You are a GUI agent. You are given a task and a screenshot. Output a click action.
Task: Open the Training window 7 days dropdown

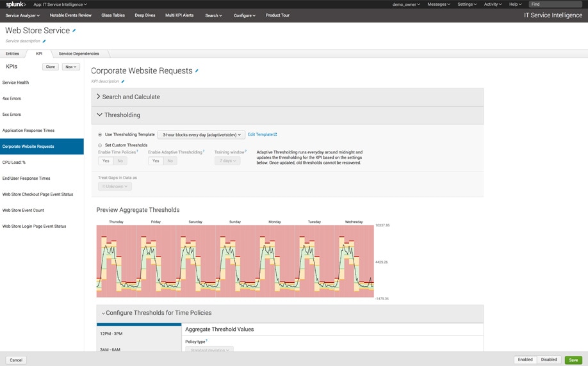tap(227, 161)
